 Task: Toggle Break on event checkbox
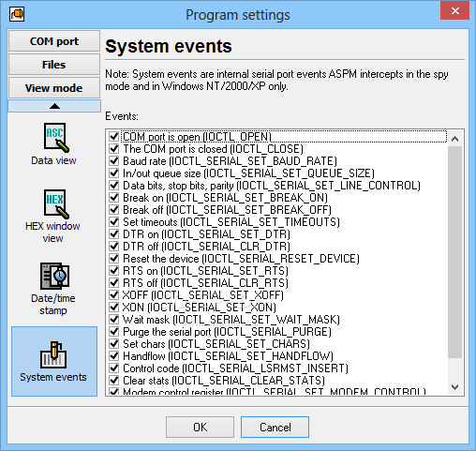(114, 198)
